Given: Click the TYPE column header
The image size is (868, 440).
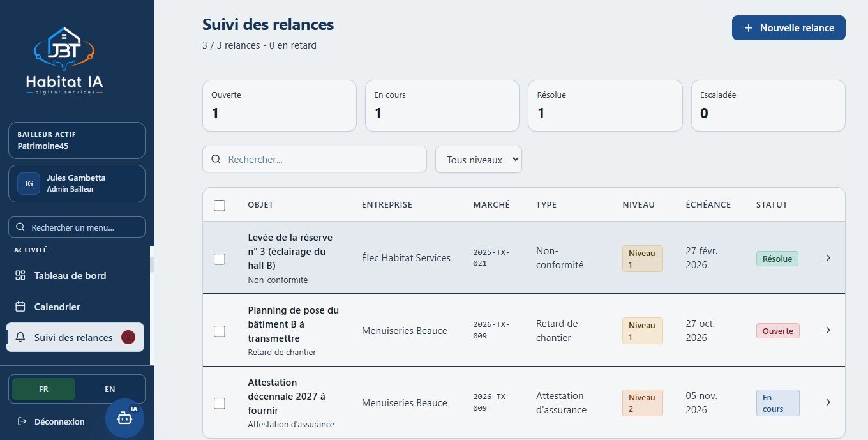Looking at the screenshot, I should click(x=546, y=205).
